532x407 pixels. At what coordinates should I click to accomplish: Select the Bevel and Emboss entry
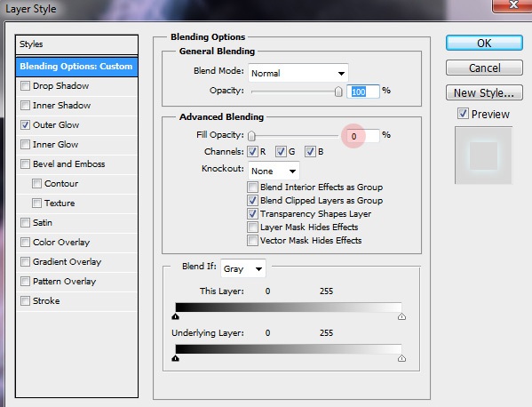[69, 164]
